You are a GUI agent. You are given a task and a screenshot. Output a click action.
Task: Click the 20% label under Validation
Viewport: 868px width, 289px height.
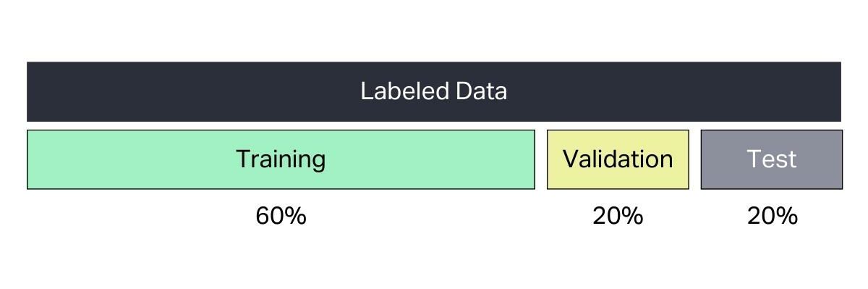pyautogui.click(x=618, y=216)
